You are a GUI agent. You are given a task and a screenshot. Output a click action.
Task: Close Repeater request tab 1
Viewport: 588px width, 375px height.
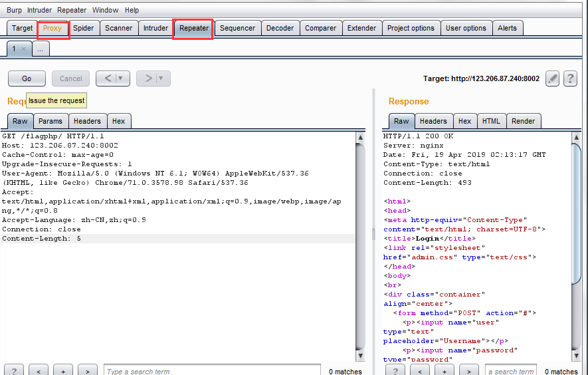pyautogui.click(x=24, y=49)
